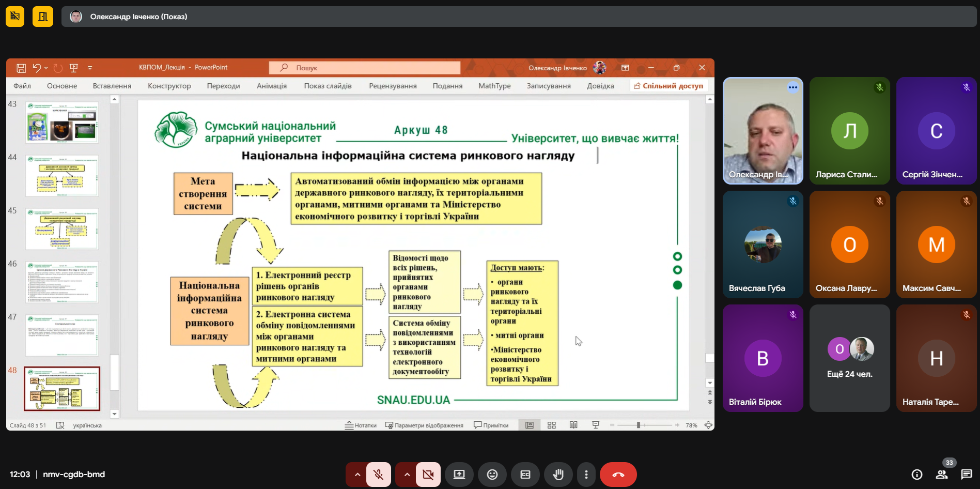
Task: Click the Нотатки button in status bar
Action: point(361,425)
